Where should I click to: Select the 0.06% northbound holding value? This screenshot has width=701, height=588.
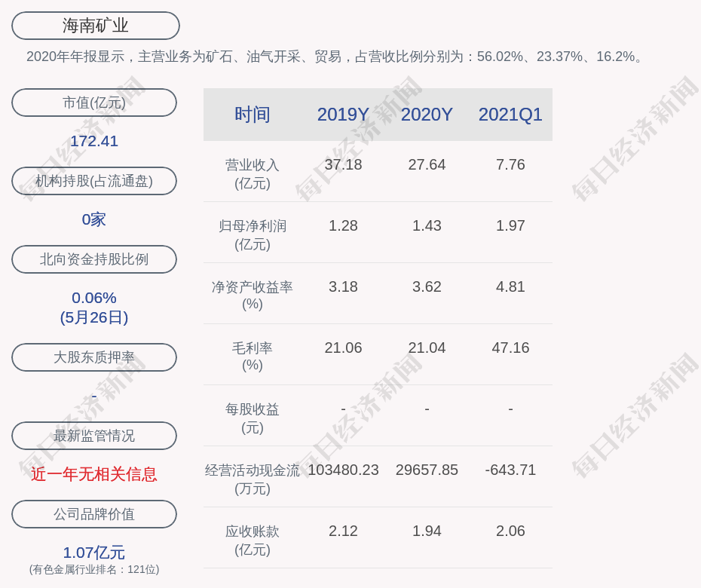[94, 298]
